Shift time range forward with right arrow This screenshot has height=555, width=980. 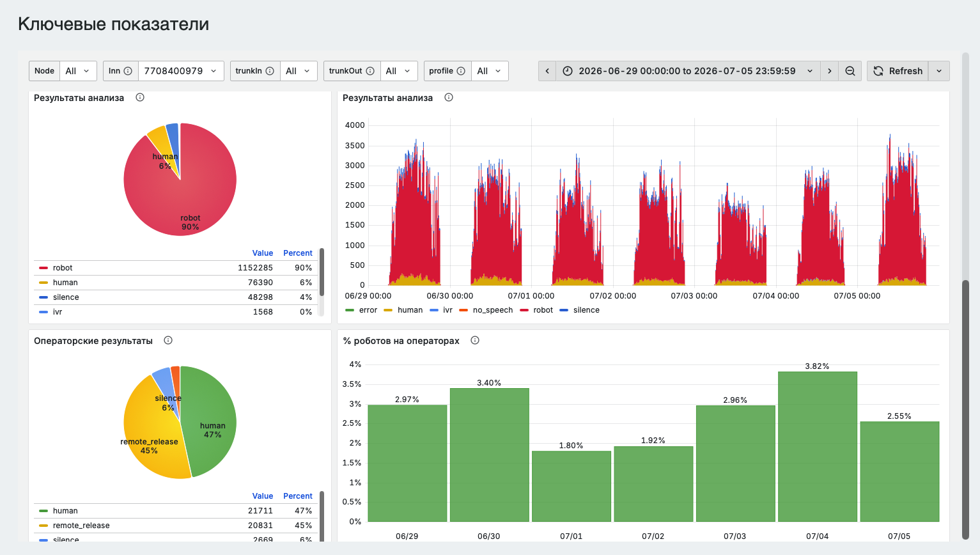pyautogui.click(x=830, y=71)
